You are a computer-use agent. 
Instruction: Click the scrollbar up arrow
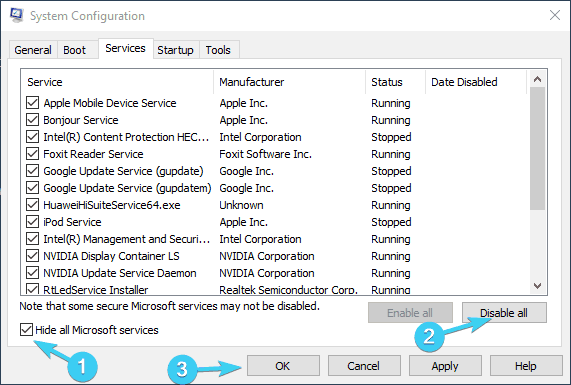click(x=537, y=79)
